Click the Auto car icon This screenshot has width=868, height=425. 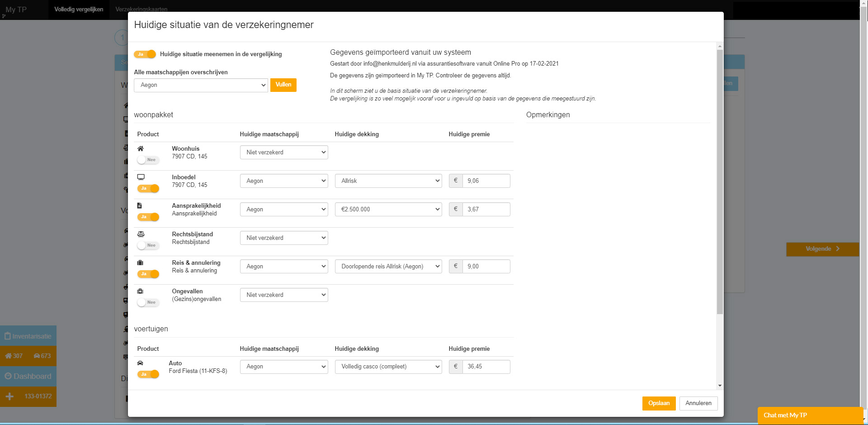tap(141, 363)
